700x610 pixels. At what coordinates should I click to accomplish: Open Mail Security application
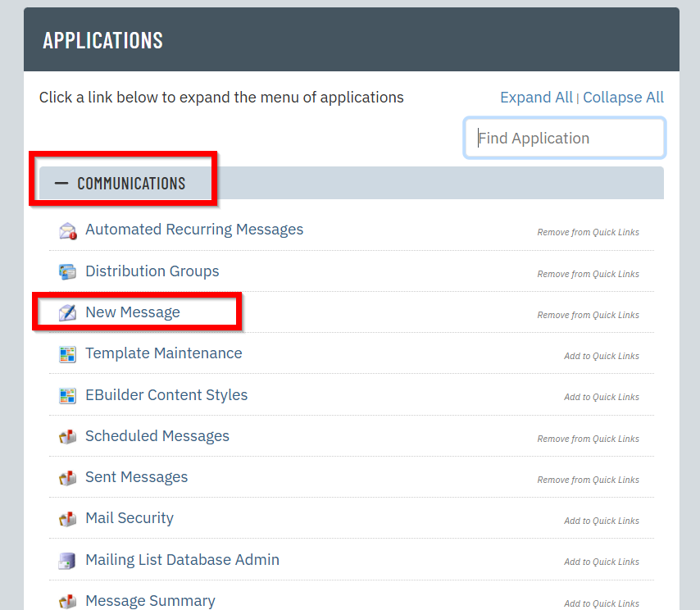[x=130, y=518]
